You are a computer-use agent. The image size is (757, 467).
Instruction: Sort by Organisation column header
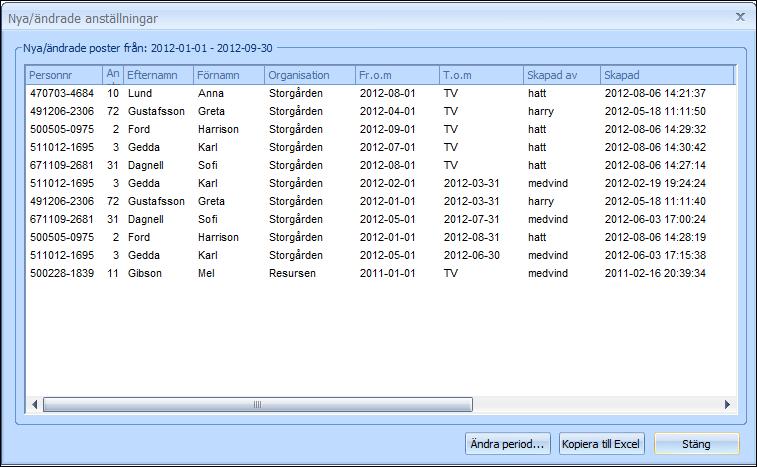(309, 75)
